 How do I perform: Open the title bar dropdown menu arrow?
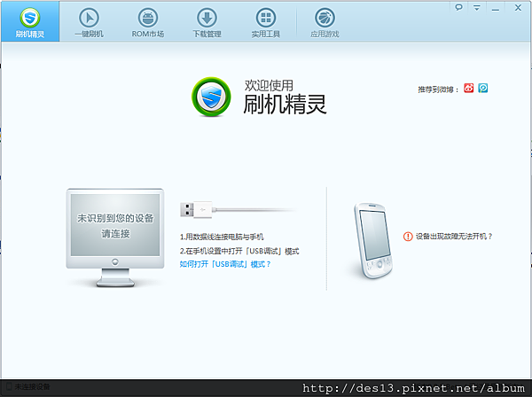tap(477, 8)
